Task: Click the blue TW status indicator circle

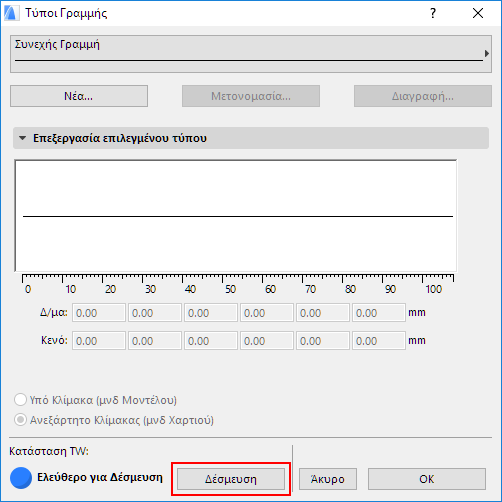Action: pos(21,478)
